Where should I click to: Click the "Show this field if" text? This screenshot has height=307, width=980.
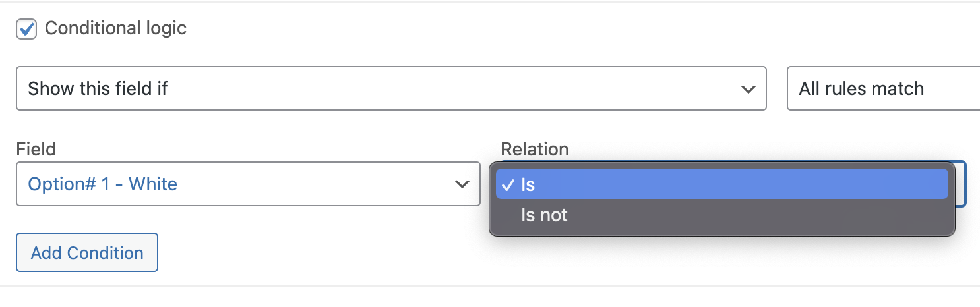click(98, 88)
